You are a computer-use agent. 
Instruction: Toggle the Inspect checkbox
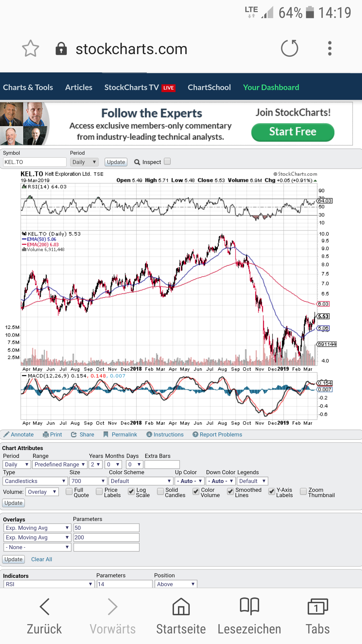click(167, 161)
